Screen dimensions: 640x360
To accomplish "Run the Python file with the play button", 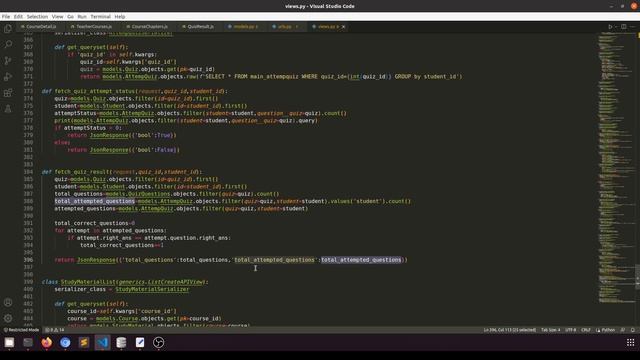I will (610, 27).
